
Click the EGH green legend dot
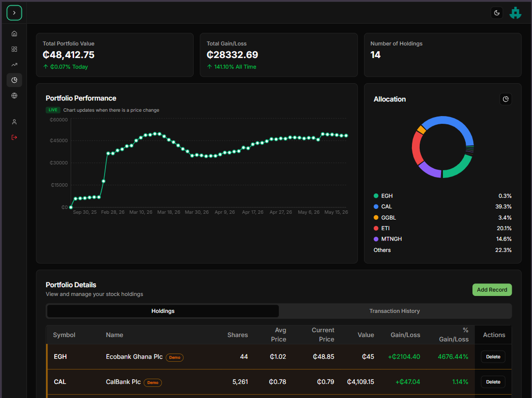pyautogui.click(x=376, y=195)
